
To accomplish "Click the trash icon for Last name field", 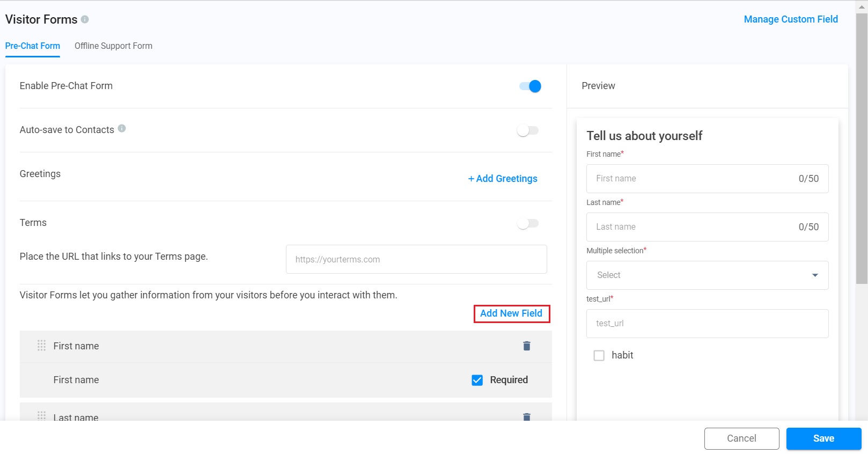I will [x=526, y=417].
